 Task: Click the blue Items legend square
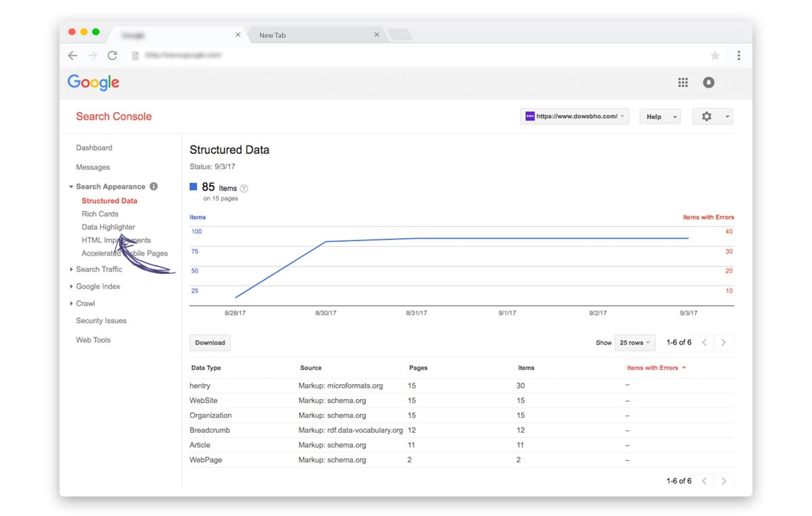click(194, 187)
